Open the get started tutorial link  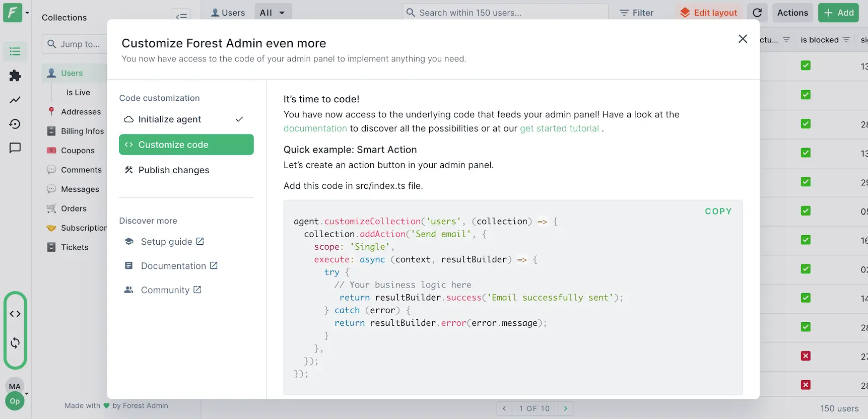[560, 128]
